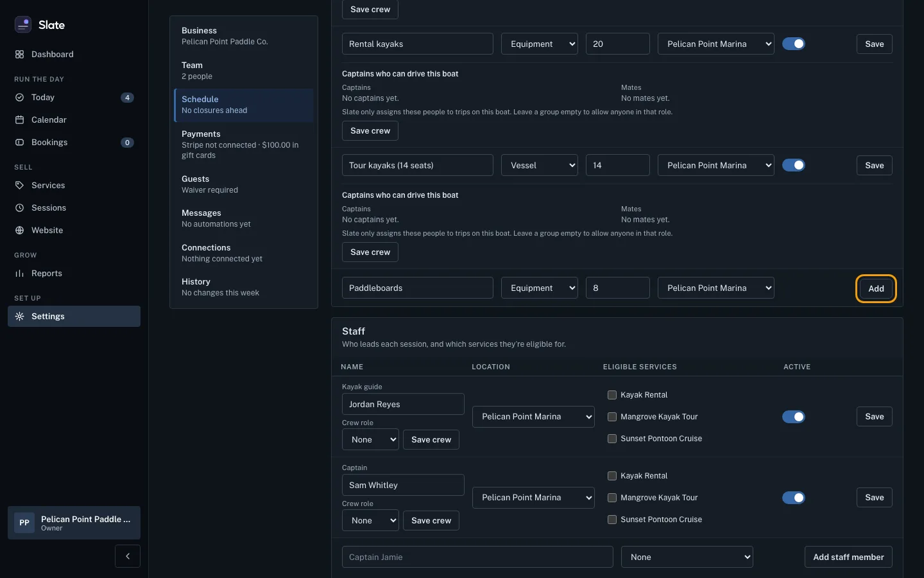Open Jordan Reyes crew role dropdown

tap(371, 440)
